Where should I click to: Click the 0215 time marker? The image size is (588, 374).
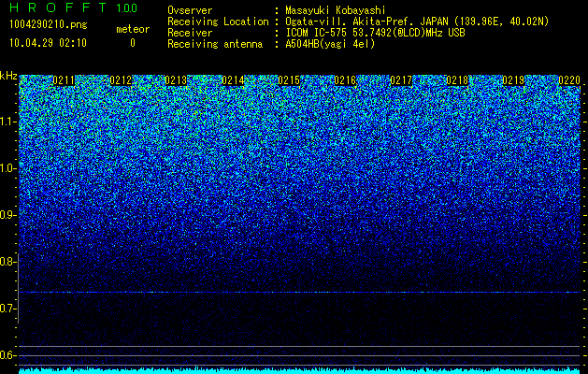[289, 80]
